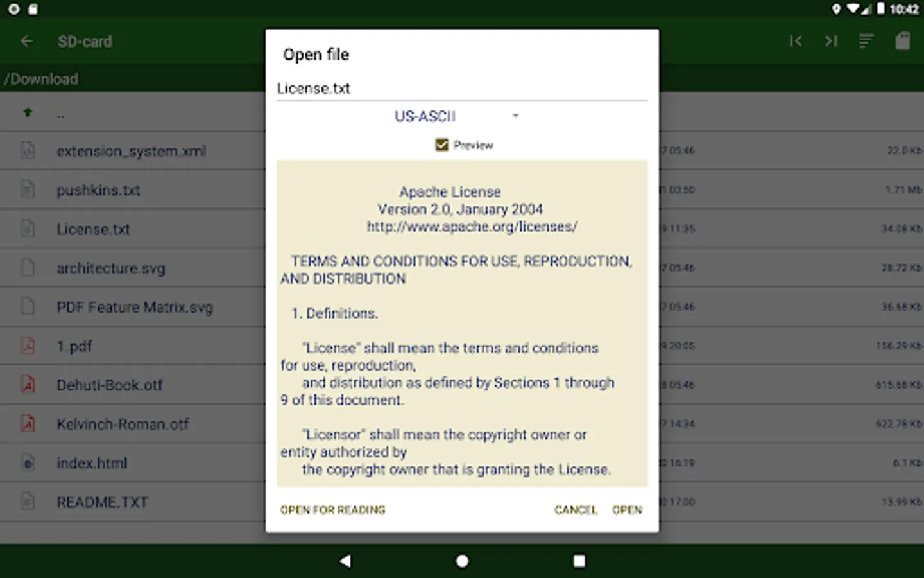Click the 22.0 Kb file size
Screen dimensions: 924x578
coord(904,150)
